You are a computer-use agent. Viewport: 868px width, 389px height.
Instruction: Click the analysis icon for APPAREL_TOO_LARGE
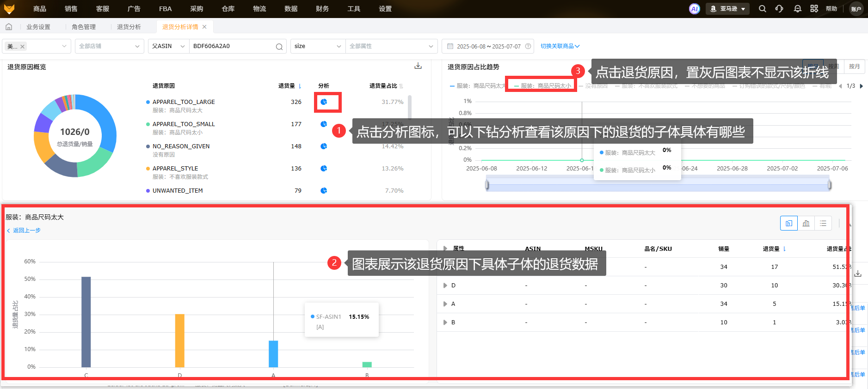[324, 102]
